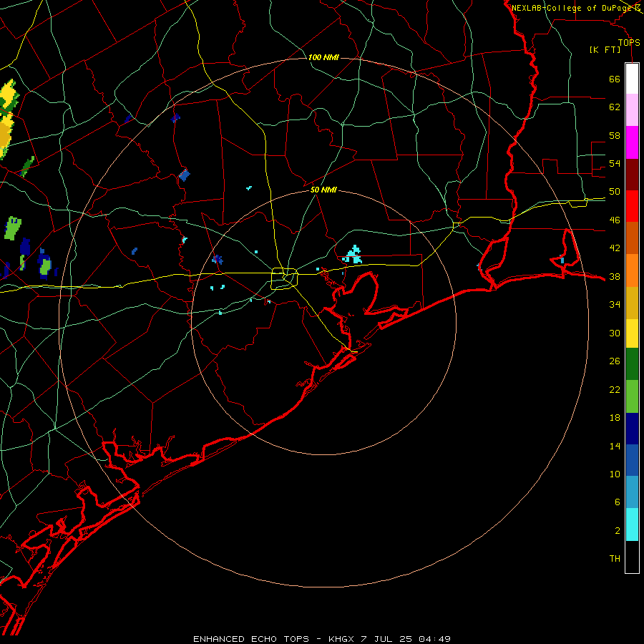The height and width of the screenshot is (644, 644).
Task: Click the "66" legend value
Action: [615, 79]
